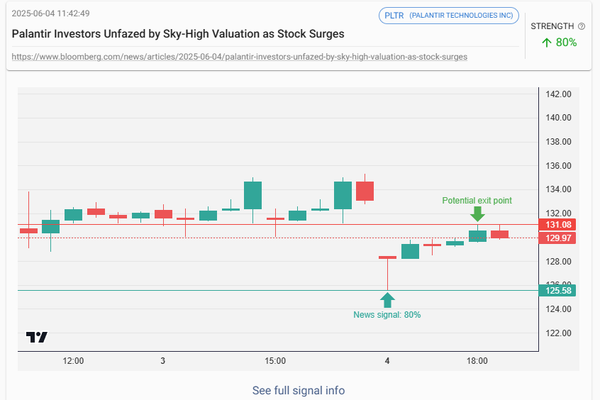
Task: Click the 80% strength value
Action: tap(565, 43)
